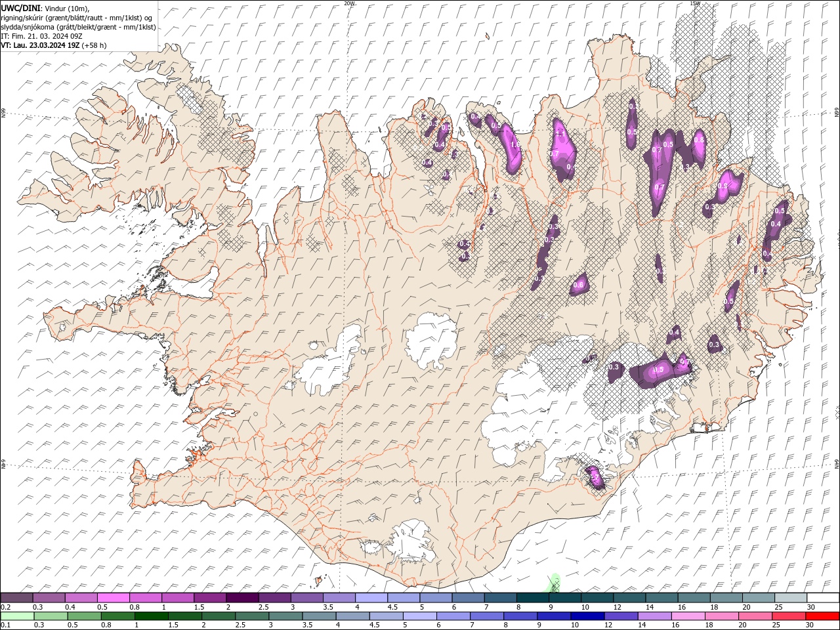The height and width of the screenshot is (630, 840).
Task: Click the 25 light grey swatch in the top legend row
Action: click(x=791, y=598)
